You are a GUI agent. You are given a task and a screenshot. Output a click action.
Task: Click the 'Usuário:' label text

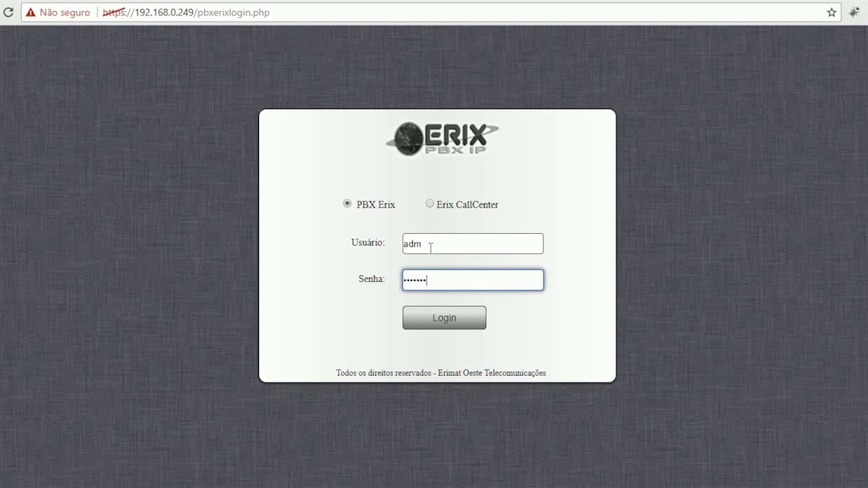pos(368,243)
